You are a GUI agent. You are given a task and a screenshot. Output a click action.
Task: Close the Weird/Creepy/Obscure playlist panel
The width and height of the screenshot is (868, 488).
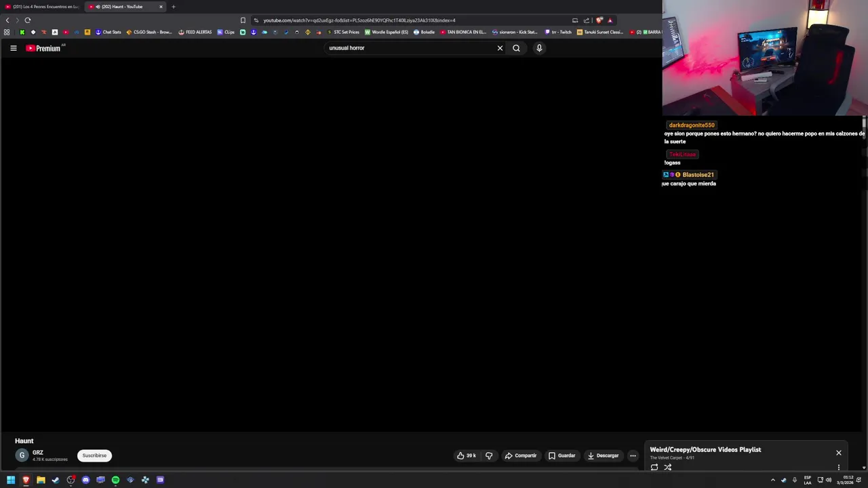838,453
